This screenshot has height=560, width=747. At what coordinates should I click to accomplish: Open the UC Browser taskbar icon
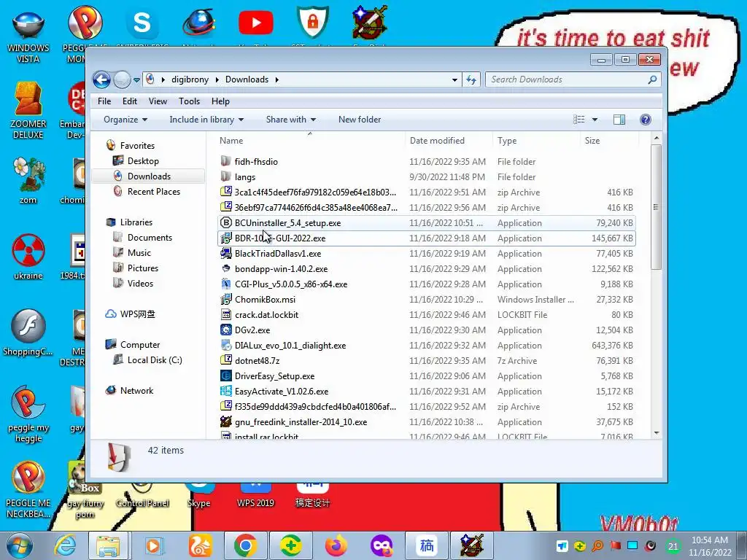pos(201,545)
